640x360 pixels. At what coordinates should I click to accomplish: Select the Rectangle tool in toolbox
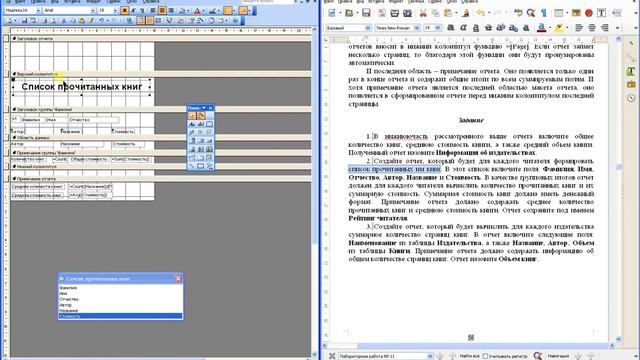click(x=200, y=166)
